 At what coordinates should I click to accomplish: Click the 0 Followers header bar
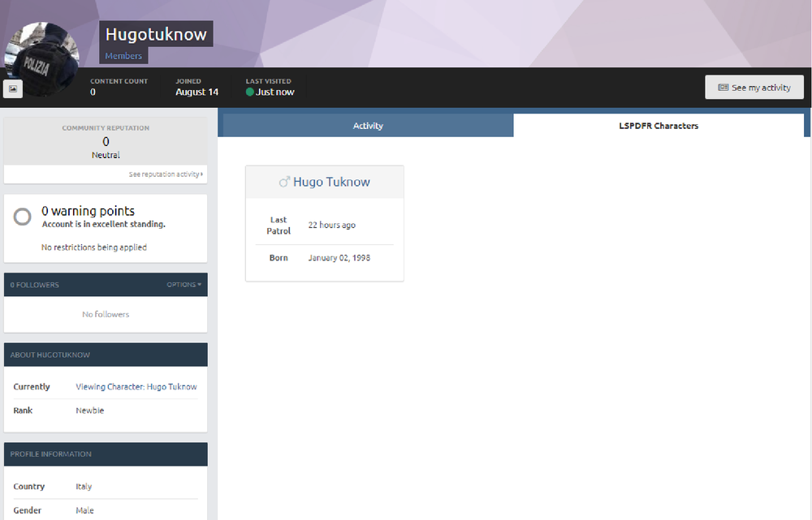(x=106, y=285)
